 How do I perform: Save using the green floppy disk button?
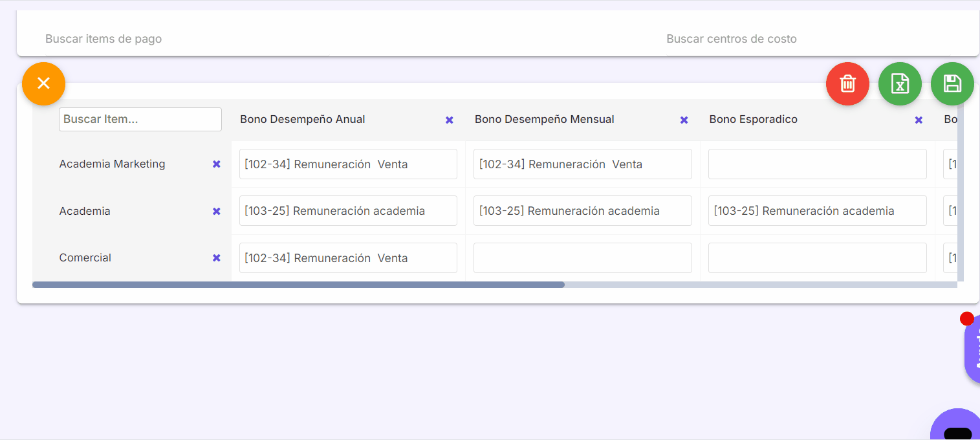952,83
